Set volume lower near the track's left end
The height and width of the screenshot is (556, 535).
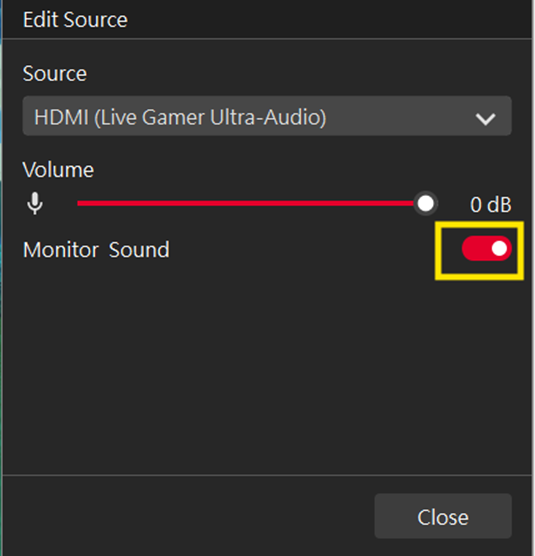tap(89, 203)
